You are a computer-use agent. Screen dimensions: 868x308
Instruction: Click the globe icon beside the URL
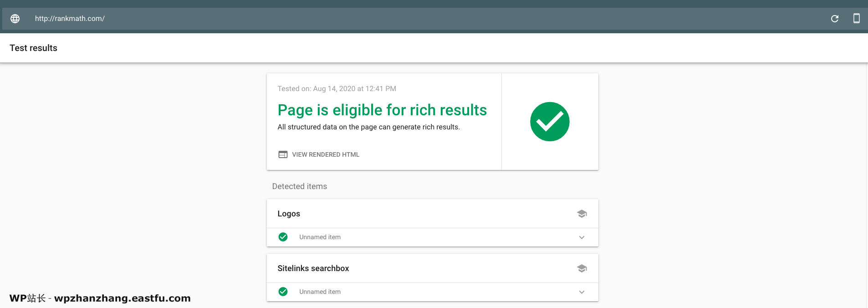pyautogui.click(x=15, y=18)
